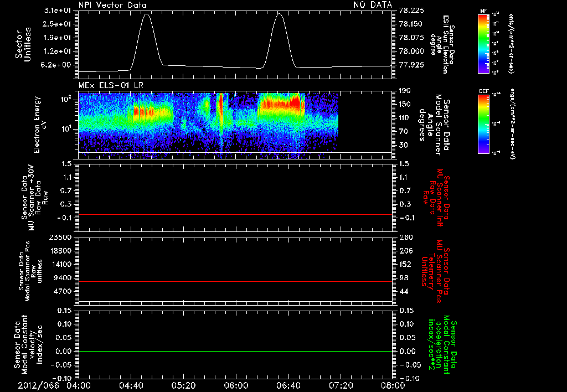Click the '1.9e+01' Sector axis value

pyautogui.click(x=58, y=38)
